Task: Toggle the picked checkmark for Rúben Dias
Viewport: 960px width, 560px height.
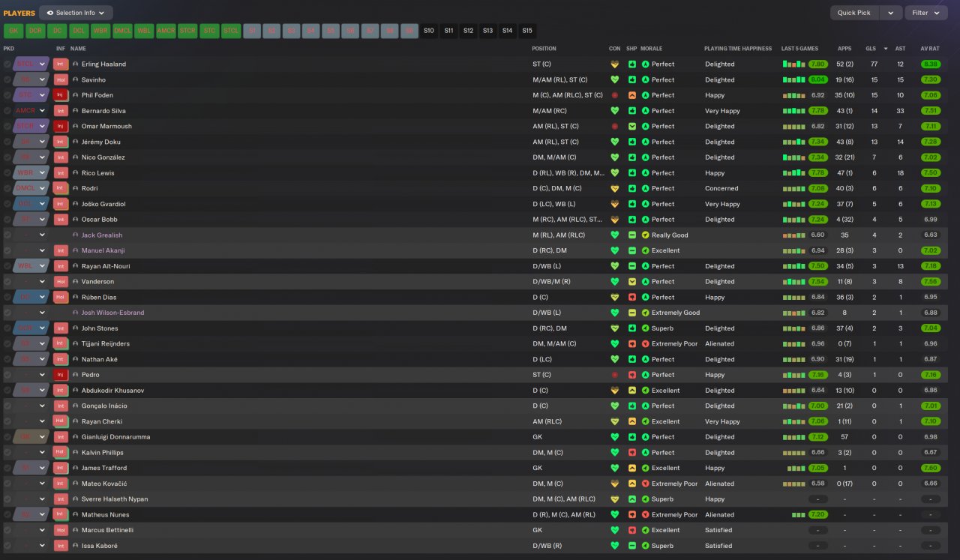Action: (7, 298)
